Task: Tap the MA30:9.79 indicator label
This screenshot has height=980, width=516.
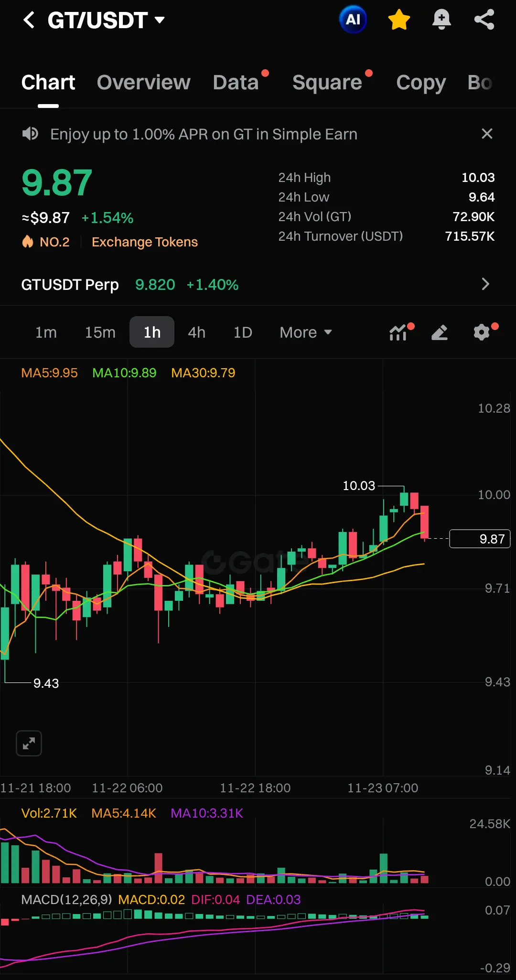Action: coord(203,373)
